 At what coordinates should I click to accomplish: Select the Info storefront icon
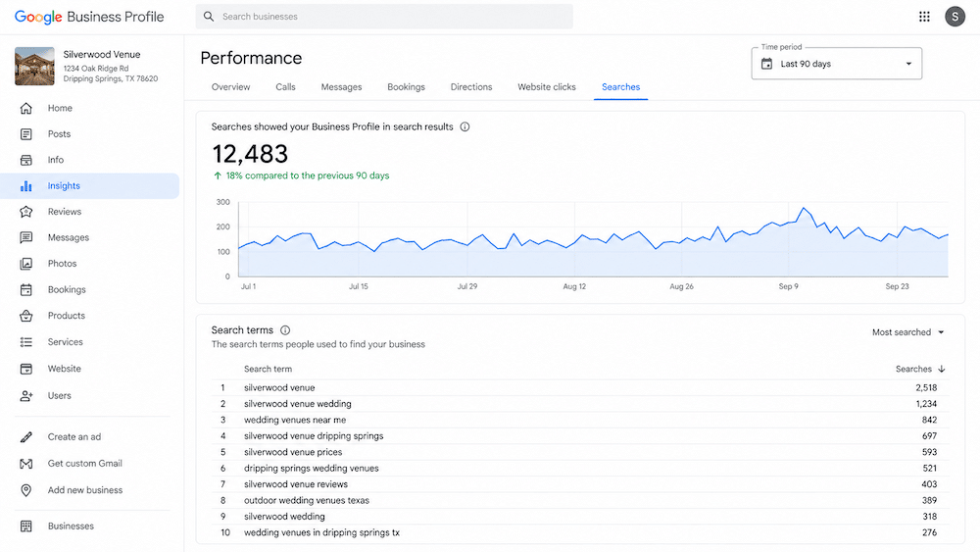pyautogui.click(x=25, y=160)
